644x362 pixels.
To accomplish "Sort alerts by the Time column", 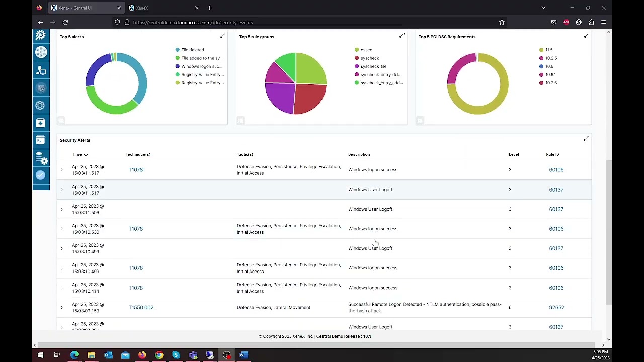I will (x=79, y=154).
